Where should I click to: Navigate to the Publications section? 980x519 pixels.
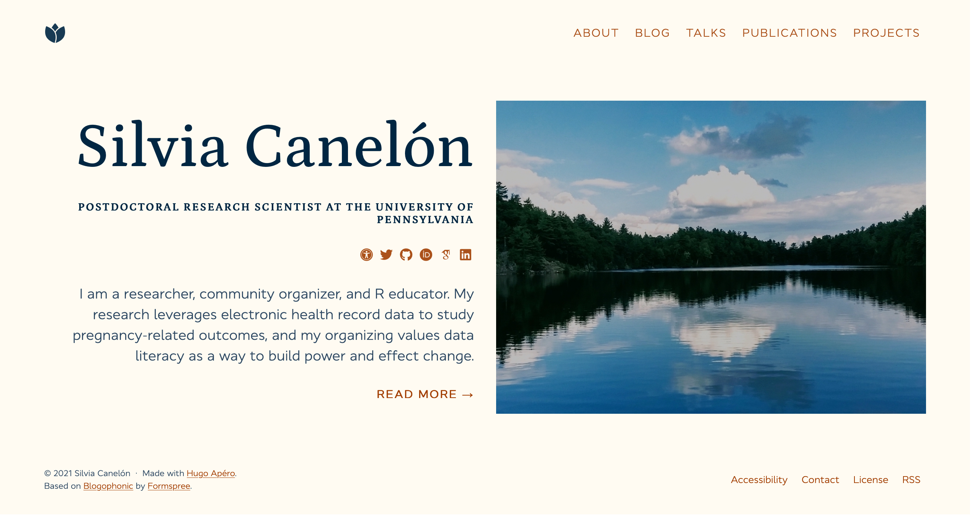(789, 33)
